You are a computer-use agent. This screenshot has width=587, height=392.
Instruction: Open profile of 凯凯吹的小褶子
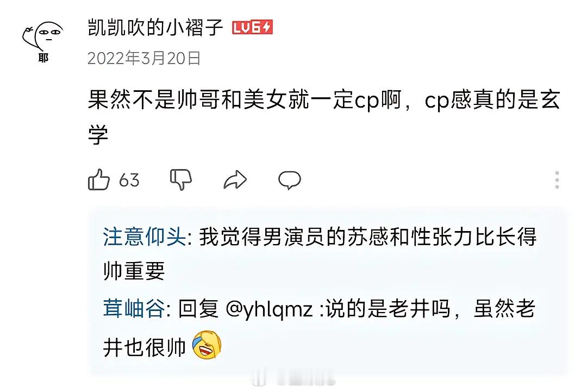pos(155,27)
